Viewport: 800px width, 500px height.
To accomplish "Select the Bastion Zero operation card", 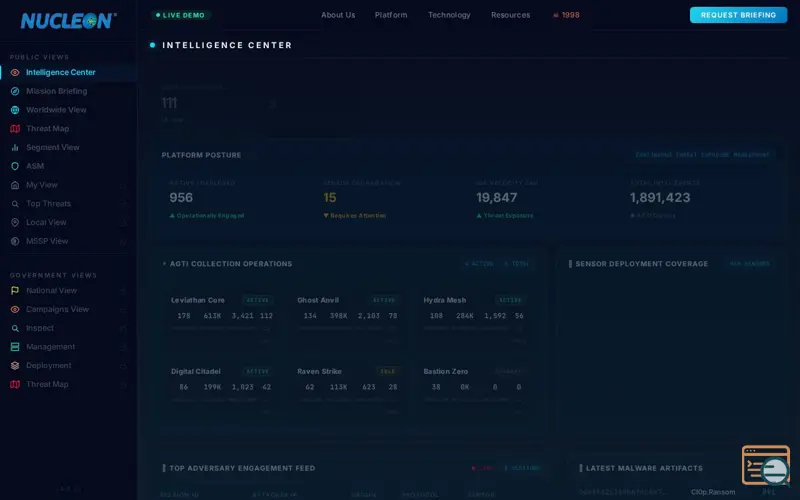I will coord(474,389).
